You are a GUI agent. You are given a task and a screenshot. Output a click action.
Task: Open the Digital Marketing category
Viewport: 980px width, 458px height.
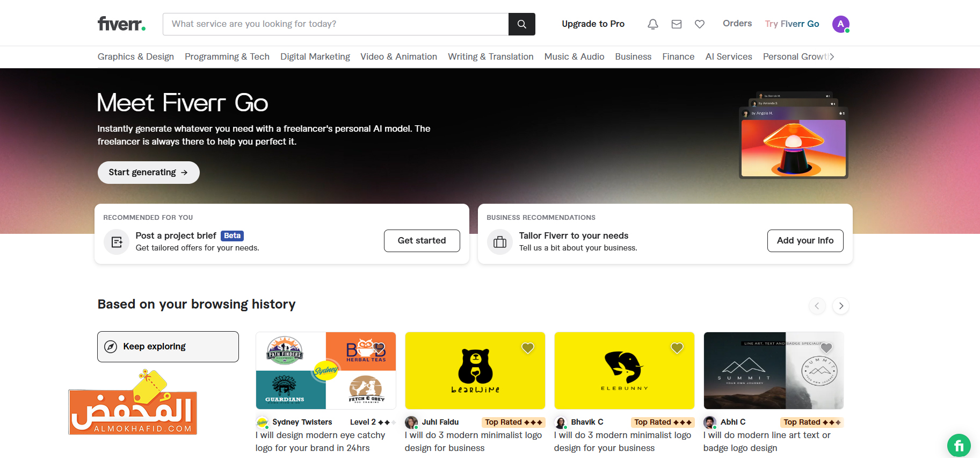[315, 56]
